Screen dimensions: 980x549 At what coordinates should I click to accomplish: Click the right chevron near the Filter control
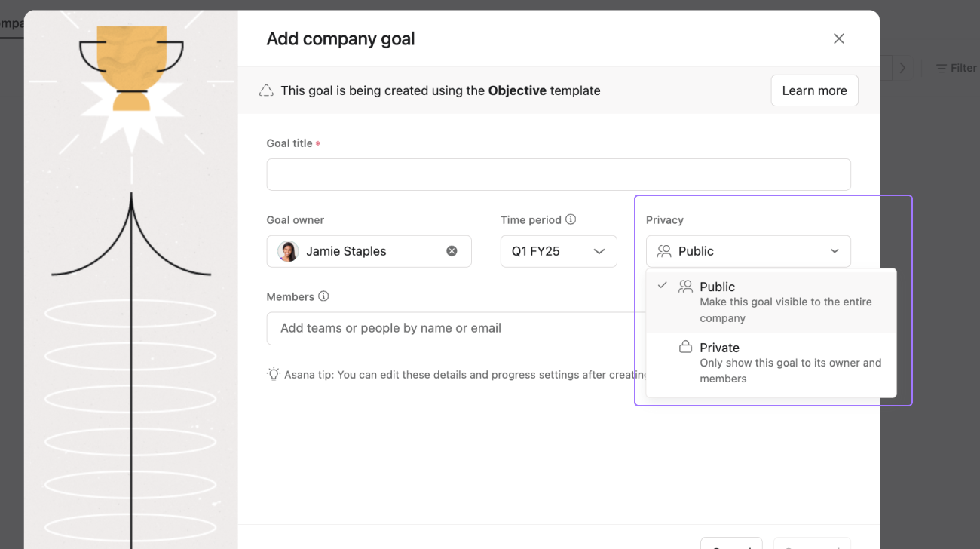point(902,68)
